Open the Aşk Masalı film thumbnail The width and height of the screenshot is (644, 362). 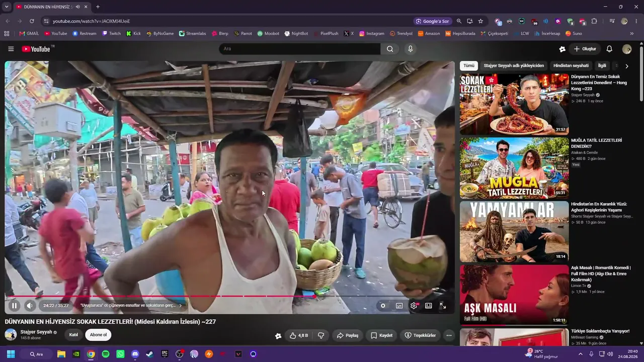pos(514,295)
